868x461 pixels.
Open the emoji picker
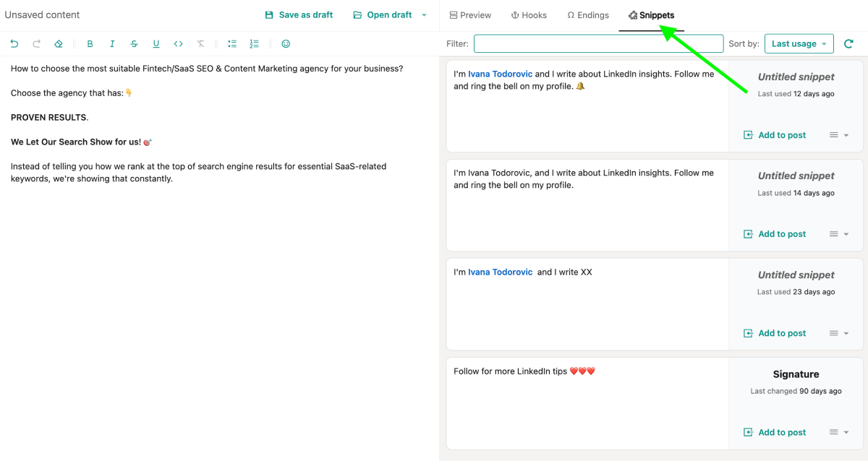(x=286, y=44)
